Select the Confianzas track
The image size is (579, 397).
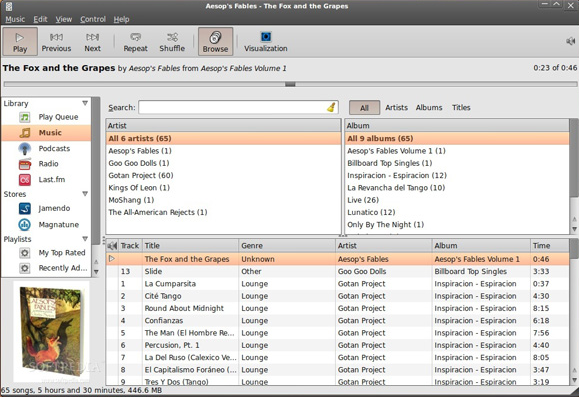[x=338, y=321]
